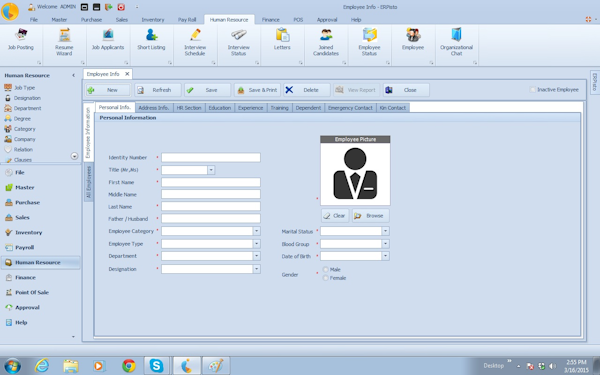
Task: Click the Save & Print button
Action: [x=258, y=90]
